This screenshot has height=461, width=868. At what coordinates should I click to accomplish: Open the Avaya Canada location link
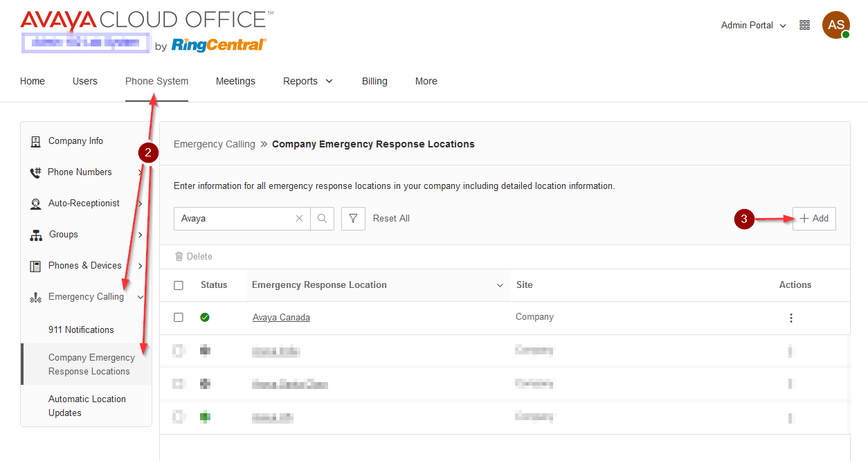(281, 318)
